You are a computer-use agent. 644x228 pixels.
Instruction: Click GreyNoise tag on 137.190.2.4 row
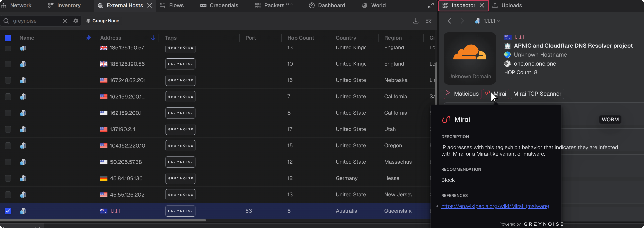pyautogui.click(x=180, y=129)
